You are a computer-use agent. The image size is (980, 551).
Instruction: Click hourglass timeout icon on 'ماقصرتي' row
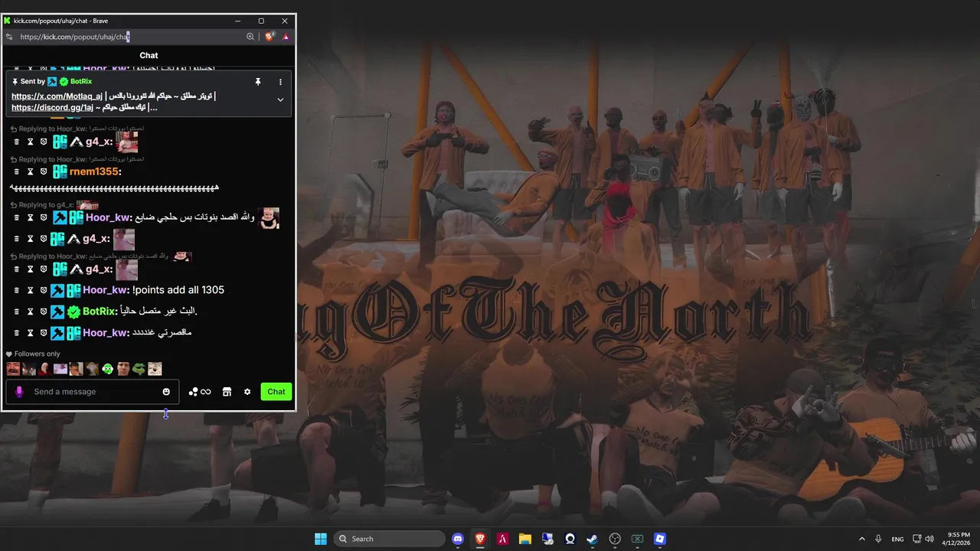31,333
